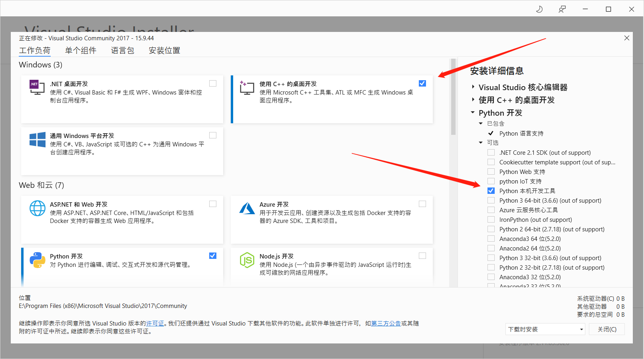Click the Windows (3) section heading
Image resolution: width=644 pixels, height=359 pixels.
(x=41, y=65)
